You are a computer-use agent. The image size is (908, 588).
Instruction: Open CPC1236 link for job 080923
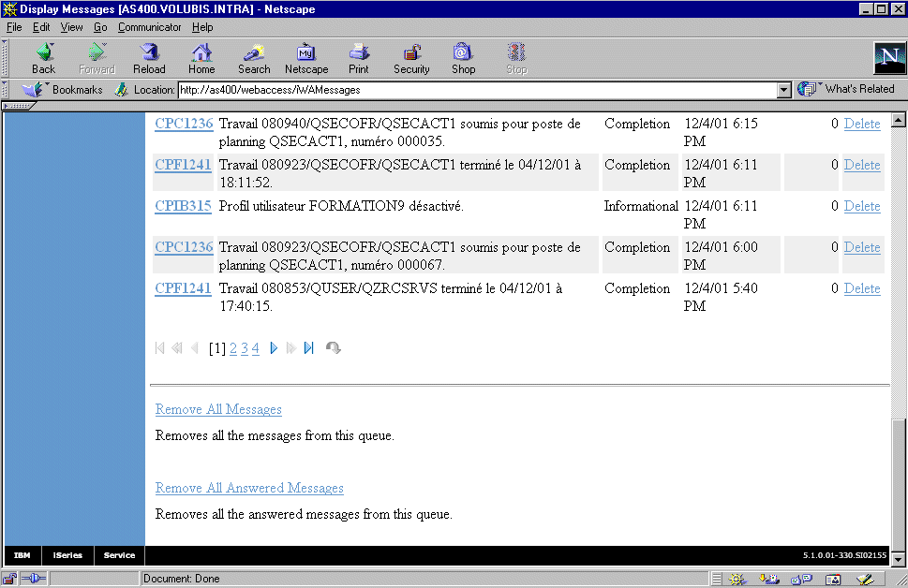[184, 246]
